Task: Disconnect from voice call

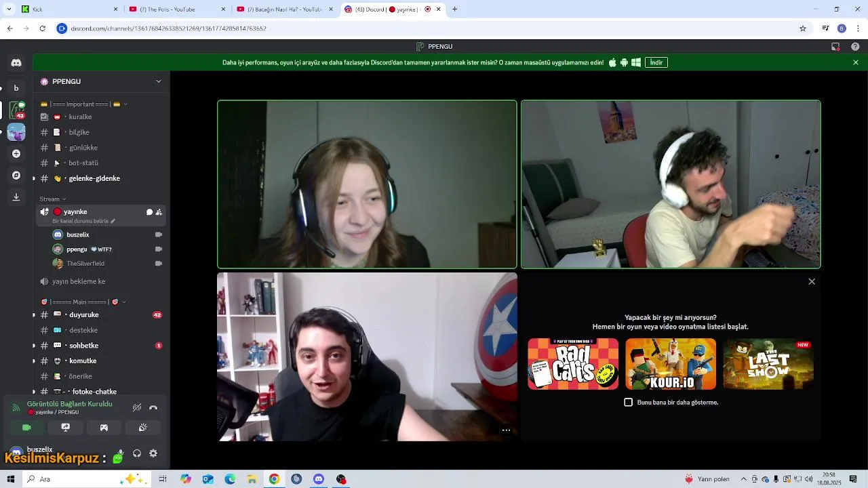Action: coord(153,408)
